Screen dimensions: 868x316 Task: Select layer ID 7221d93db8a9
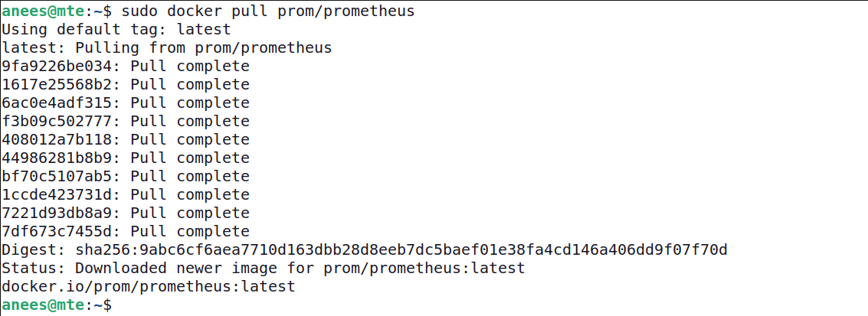(x=60, y=213)
